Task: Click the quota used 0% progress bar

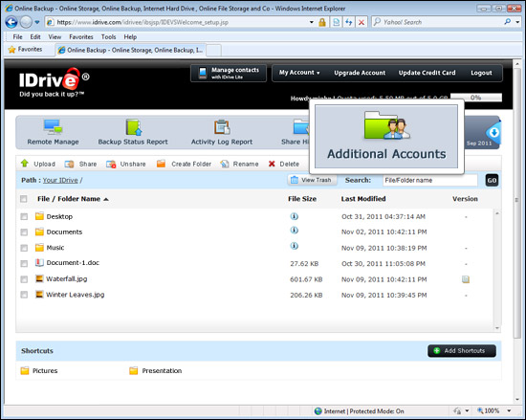Action: (476, 98)
